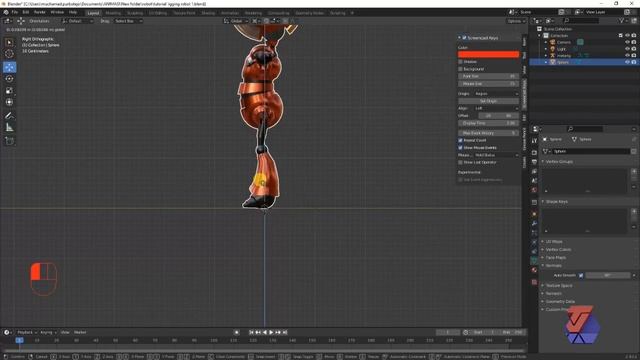
Task: Select the Move tool
Action: (x=9, y=67)
